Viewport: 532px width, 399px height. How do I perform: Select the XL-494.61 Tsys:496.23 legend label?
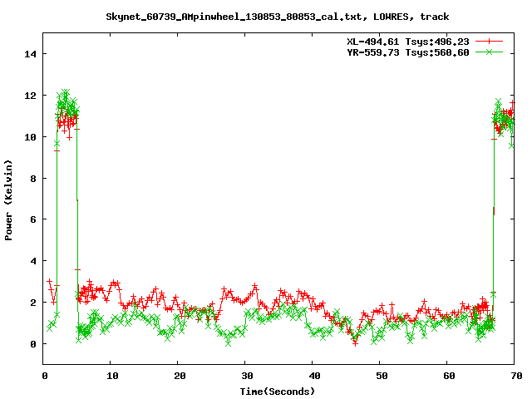(408, 42)
